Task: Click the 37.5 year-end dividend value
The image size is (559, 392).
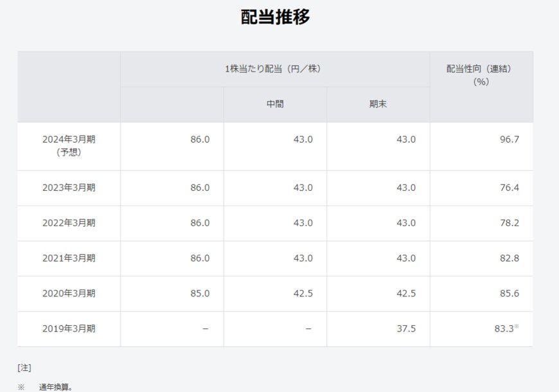Action: [405, 329]
